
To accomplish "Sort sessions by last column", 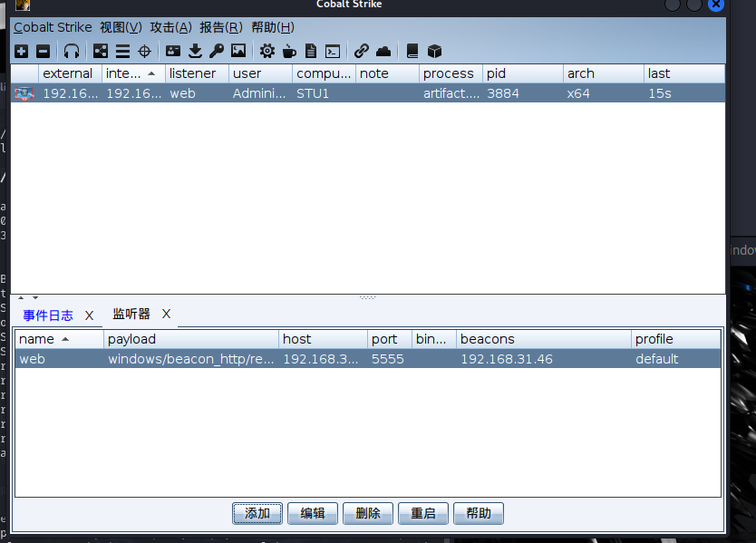I will coord(684,73).
